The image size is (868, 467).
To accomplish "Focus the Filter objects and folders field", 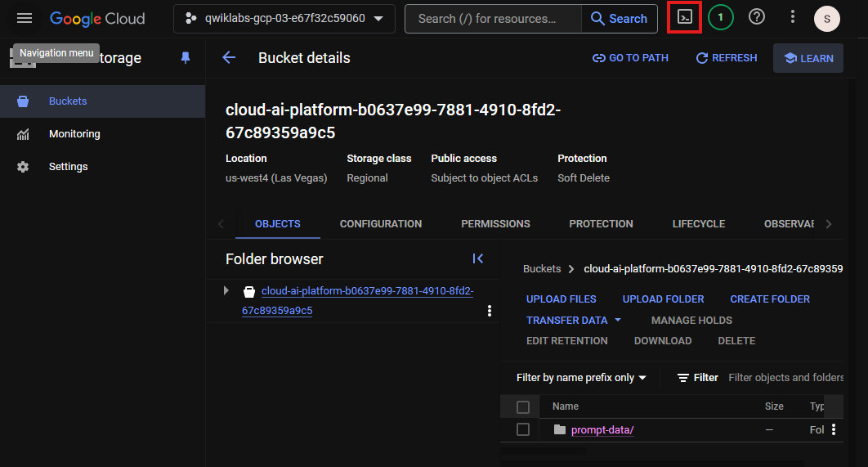I will (x=785, y=377).
